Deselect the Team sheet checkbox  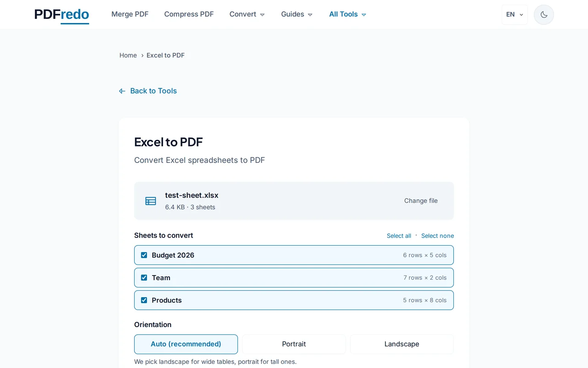144,277
